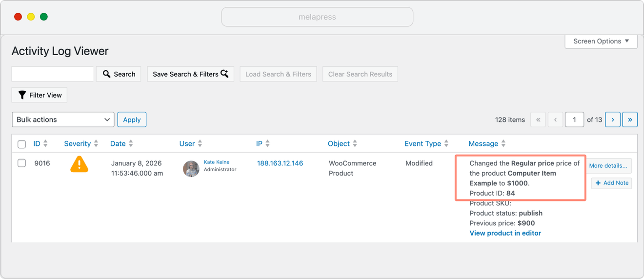Viewport: 644px width, 279px height.
Task: Expand the Screen Options panel
Action: coord(601,41)
